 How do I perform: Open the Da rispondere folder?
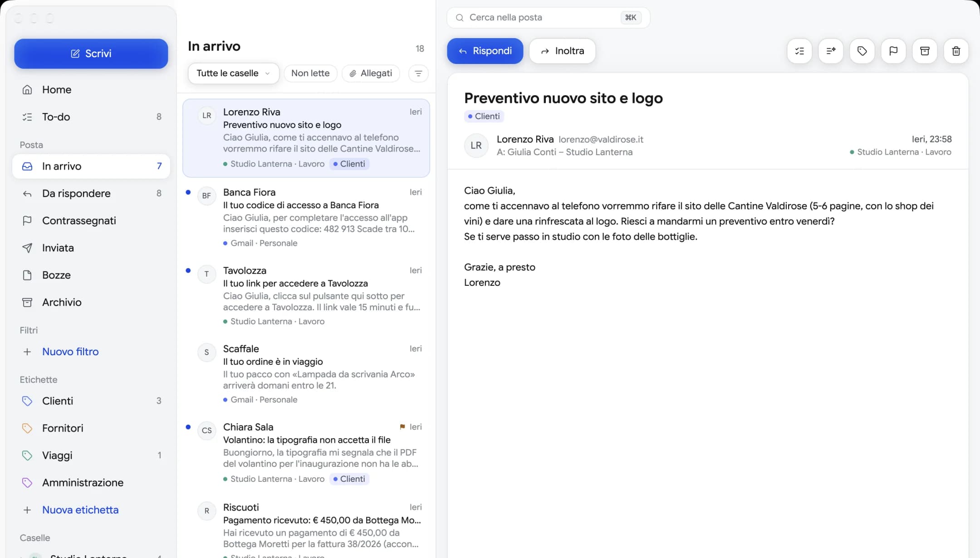pyautogui.click(x=91, y=194)
